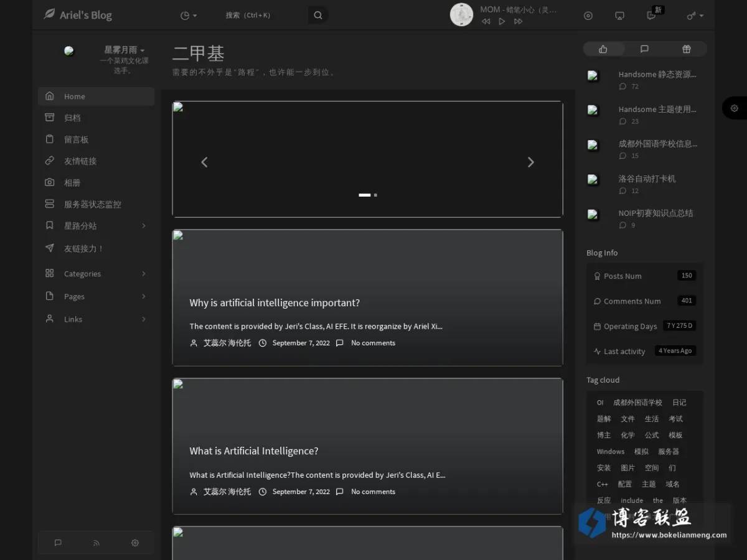Screen dimensions: 747x560
Task: Open post Why is artificial intelligence important?
Action: (x=275, y=303)
